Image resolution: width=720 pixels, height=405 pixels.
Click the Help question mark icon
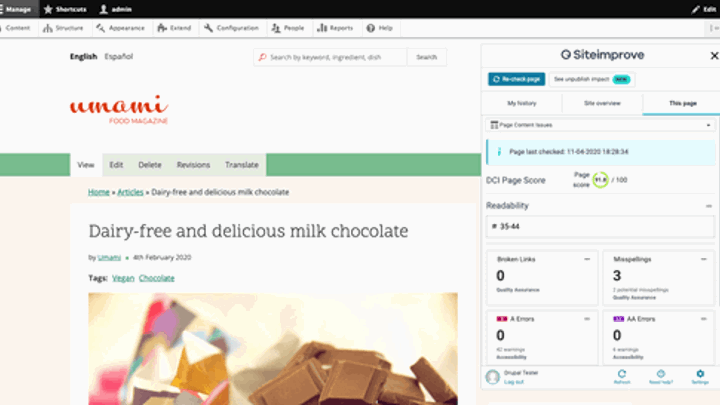click(371, 28)
